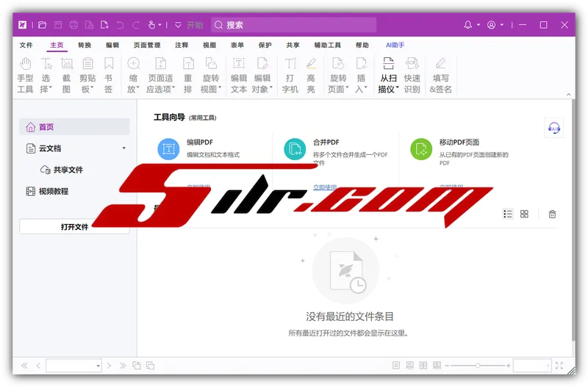Switch to the 保护 tab
The height and width of the screenshot is (387, 588).
pyautogui.click(x=265, y=45)
